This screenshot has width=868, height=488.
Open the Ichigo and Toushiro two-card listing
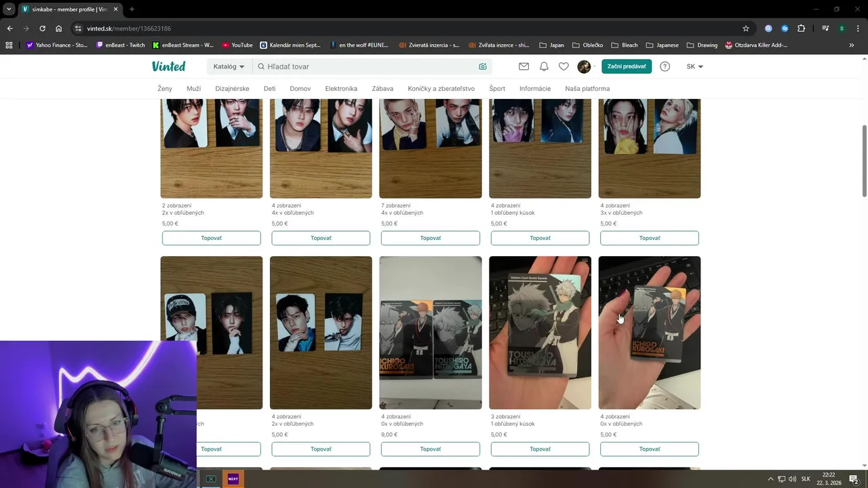pos(431,332)
